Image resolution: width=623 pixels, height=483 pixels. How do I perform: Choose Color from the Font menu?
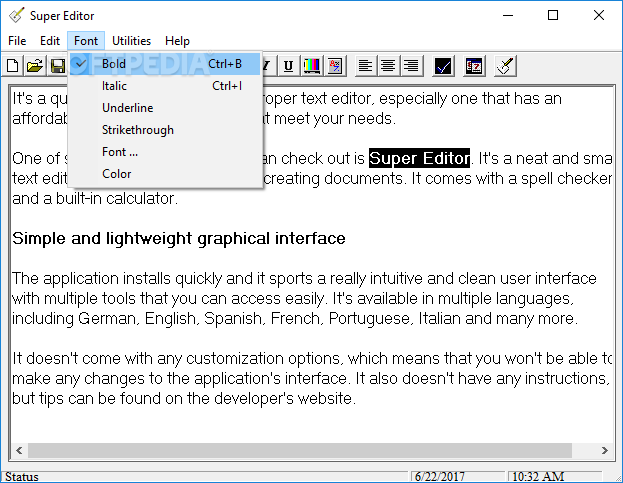pos(165,174)
